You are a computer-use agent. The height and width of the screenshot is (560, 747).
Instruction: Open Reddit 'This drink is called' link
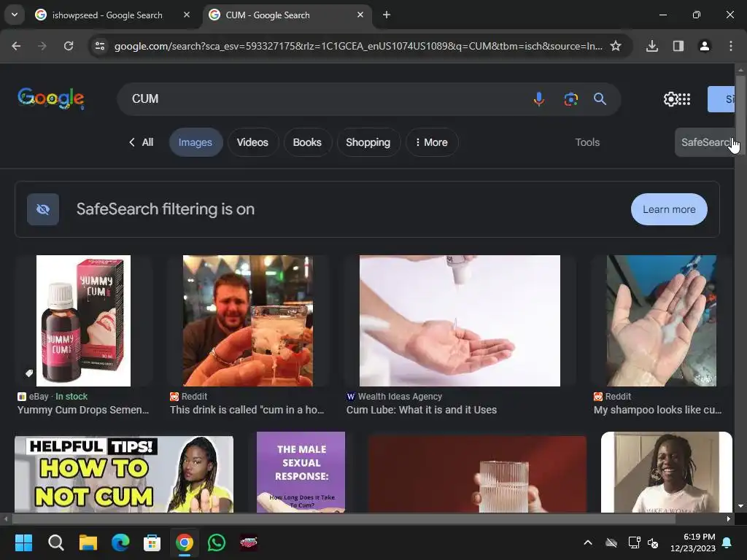coord(247,410)
